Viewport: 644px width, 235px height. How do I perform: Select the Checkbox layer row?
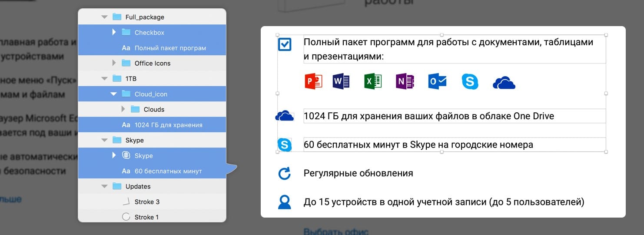[152, 32]
